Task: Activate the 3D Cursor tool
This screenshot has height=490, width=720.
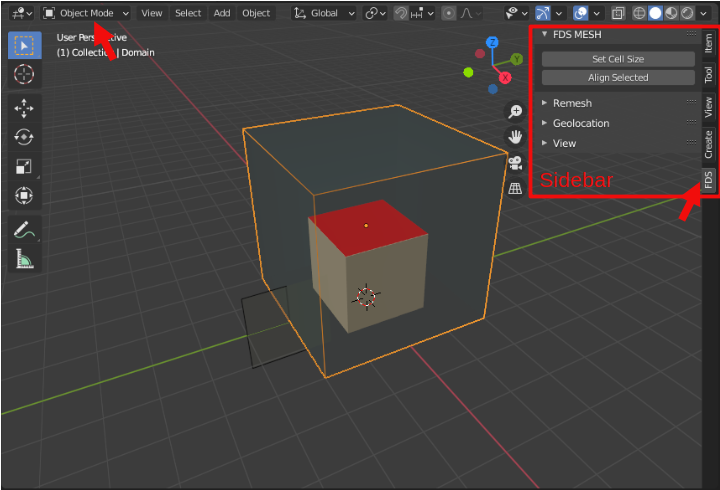Action: [24, 74]
